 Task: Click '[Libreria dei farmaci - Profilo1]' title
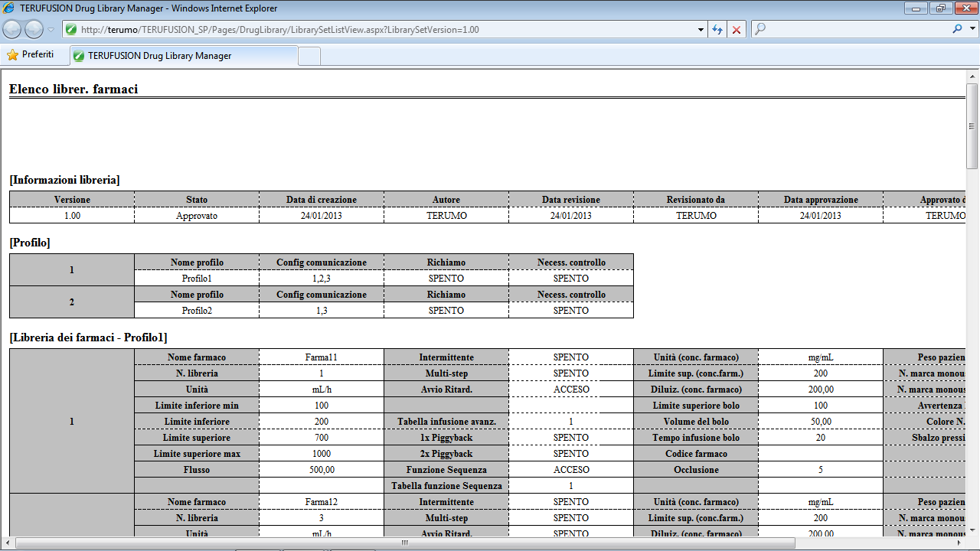tap(88, 337)
